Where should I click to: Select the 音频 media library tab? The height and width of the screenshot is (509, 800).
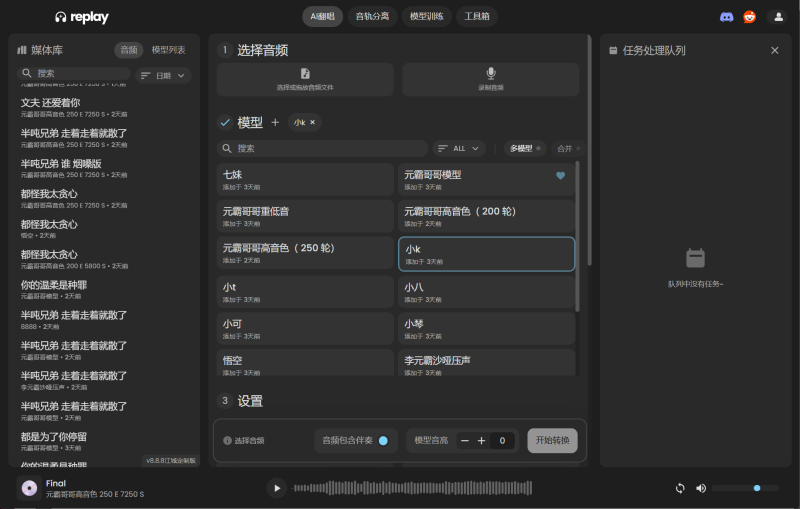click(129, 50)
